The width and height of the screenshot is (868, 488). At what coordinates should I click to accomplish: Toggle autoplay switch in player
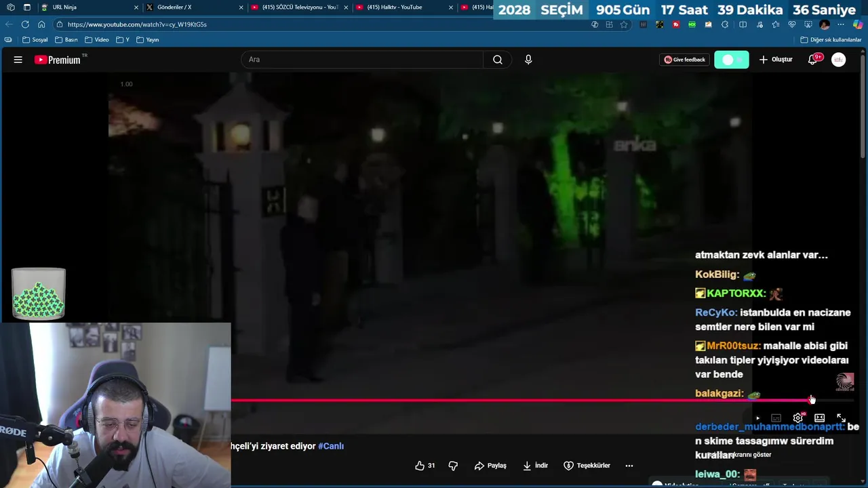tap(757, 418)
